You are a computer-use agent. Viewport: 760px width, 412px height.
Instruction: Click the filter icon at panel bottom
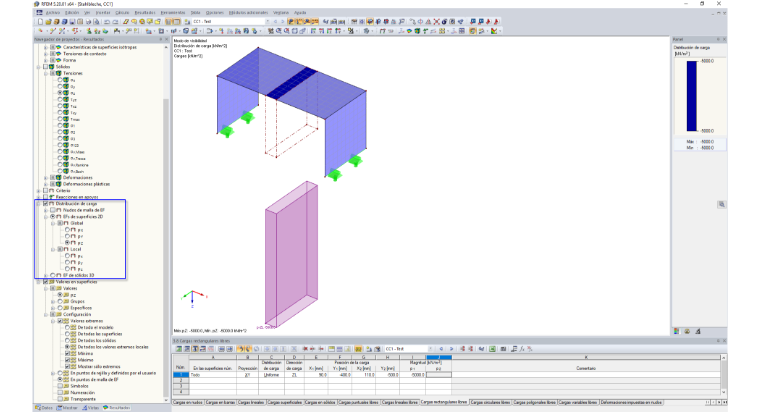(x=697, y=332)
